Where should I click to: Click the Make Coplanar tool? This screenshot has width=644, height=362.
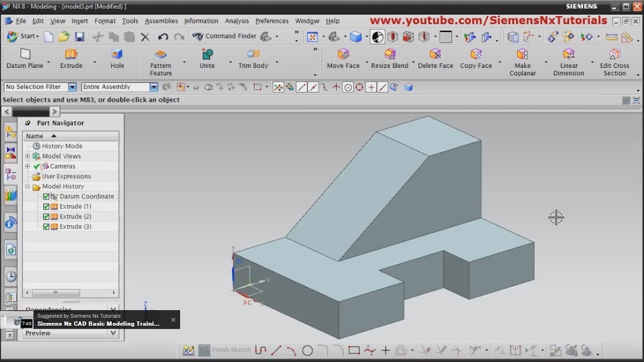523,62
